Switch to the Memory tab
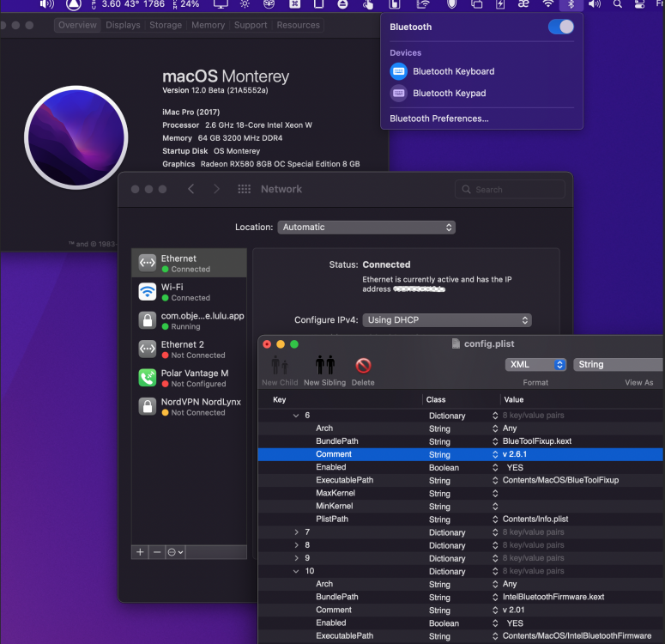The image size is (665, 644). (208, 25)
